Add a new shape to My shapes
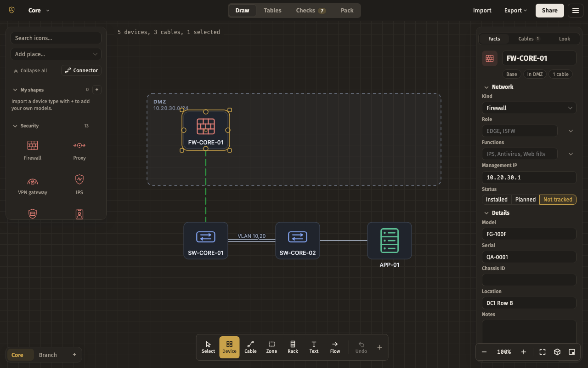 coord(97,90)
